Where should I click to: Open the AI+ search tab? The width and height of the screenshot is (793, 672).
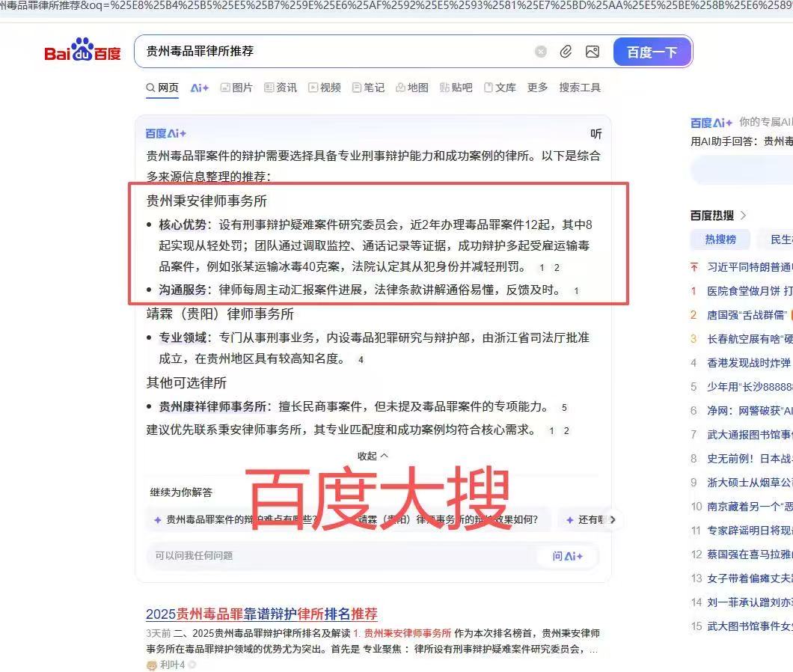click(199, 88)
